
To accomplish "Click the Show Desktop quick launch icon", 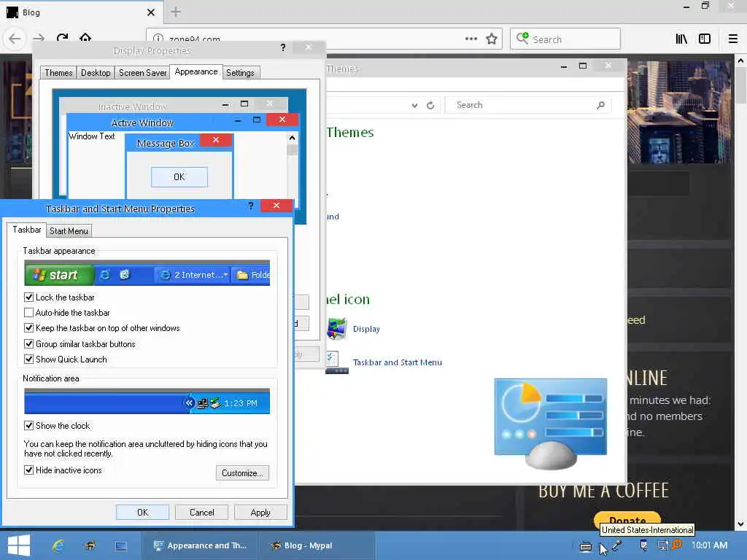I will coord(121,546).
